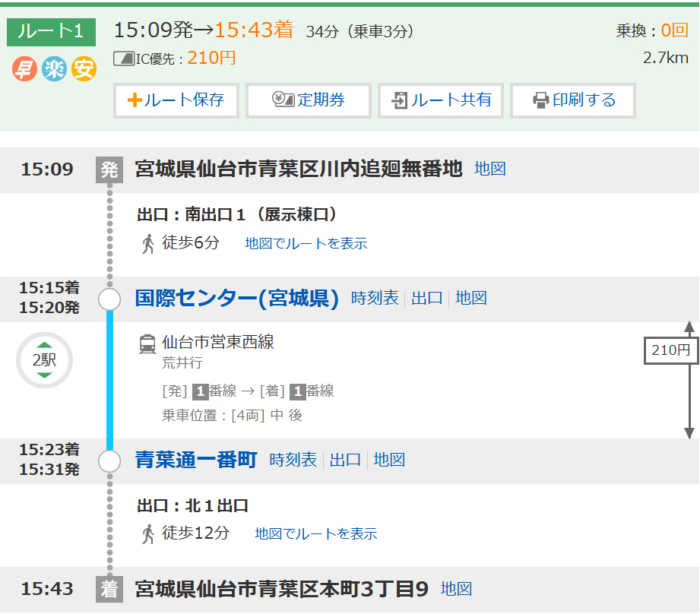Image resolution: width=700 pixels, height=614 pixels.
Task: Click the gray 発 departure marker
Action: tap(109, 169)
